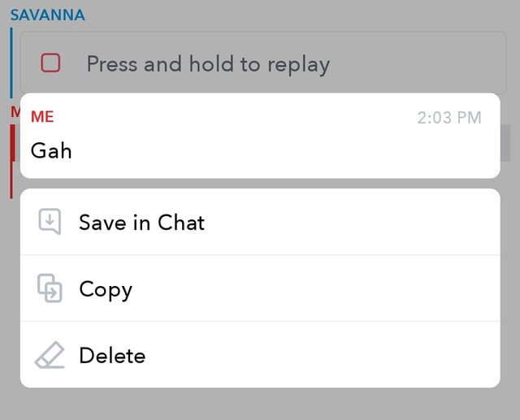The image size is (520, 420).
Task: Click the Delete eraser icon
Action: tap(50, 355)
